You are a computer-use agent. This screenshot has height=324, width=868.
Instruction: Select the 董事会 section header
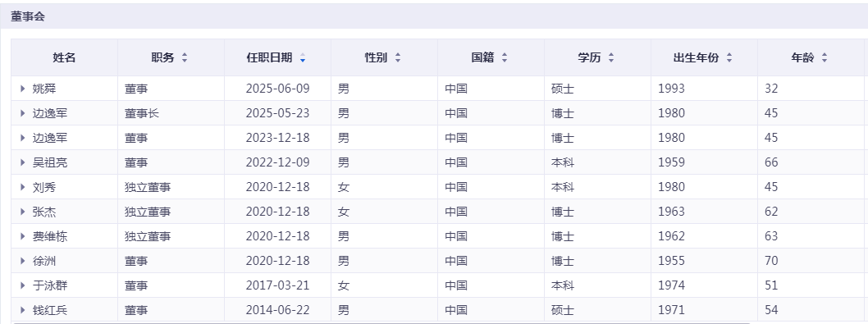click(28, 16)
